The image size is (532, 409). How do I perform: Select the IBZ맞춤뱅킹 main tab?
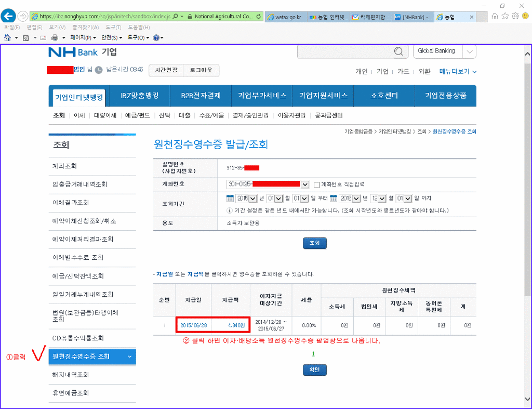tap(139, 96)
